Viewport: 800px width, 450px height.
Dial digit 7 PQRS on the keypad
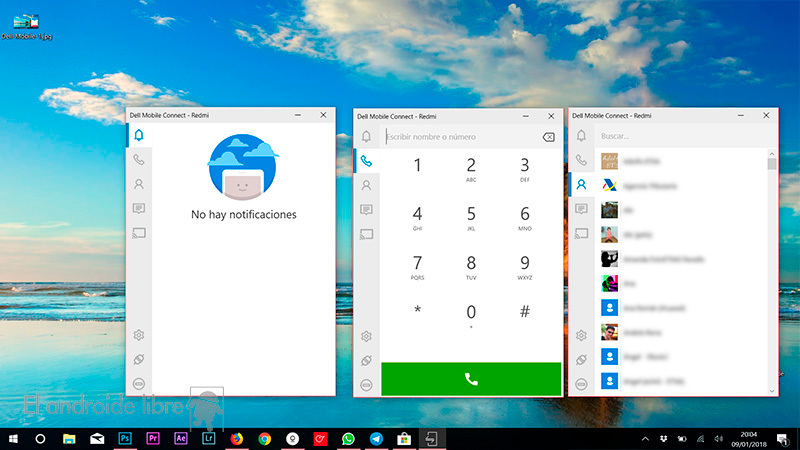pyautogui.click(x=417, y=267)
